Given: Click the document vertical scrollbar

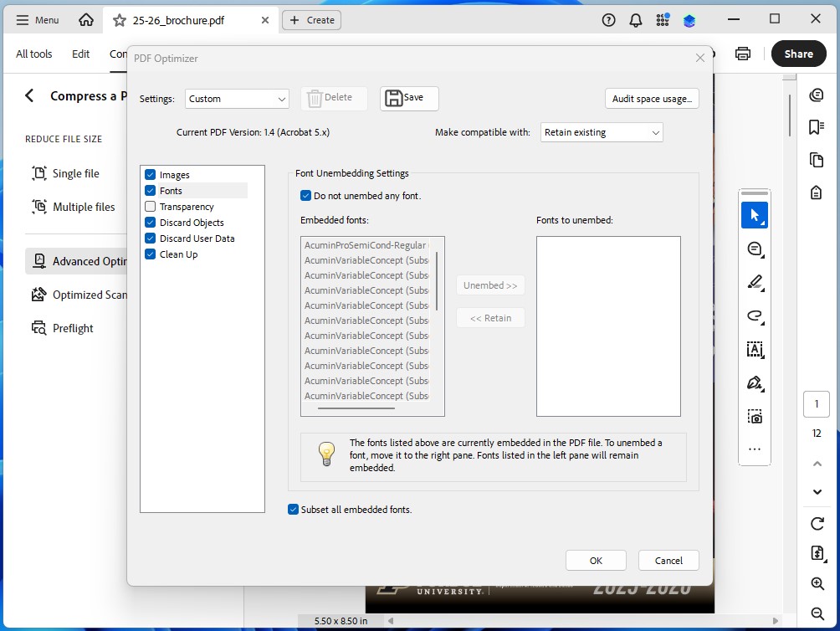Looking at the screenshot, I should pos(789,115).
